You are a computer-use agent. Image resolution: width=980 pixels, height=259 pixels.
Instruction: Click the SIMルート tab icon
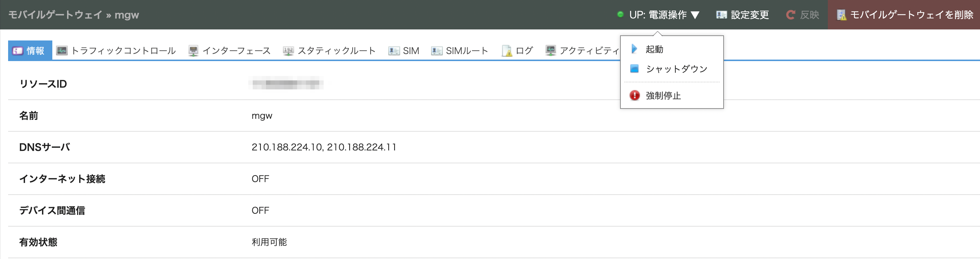(x=436, y=50)
